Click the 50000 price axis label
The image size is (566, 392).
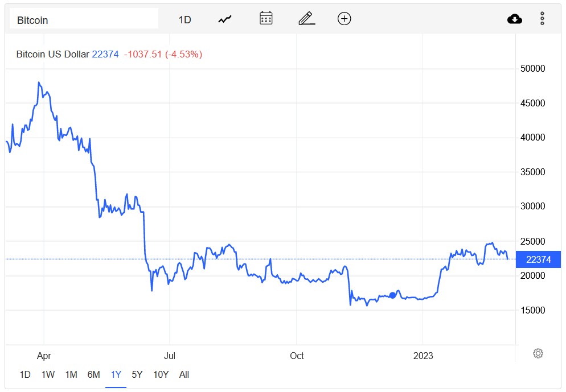[532, 68]
